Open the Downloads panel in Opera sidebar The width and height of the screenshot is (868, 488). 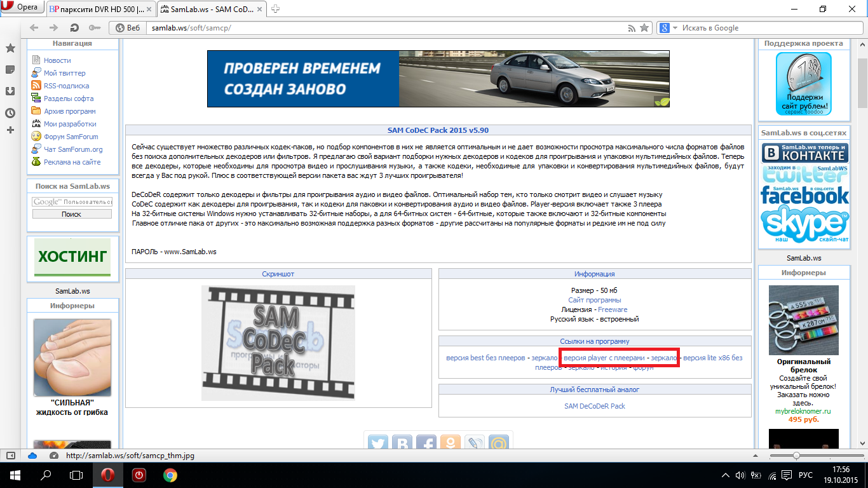pyautogui.click(x=10, y=91)
